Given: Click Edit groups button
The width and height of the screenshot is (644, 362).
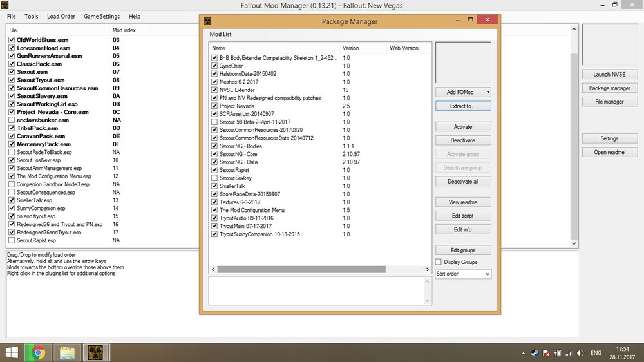Looking at the screenshot, I should (x=463, y=250).
